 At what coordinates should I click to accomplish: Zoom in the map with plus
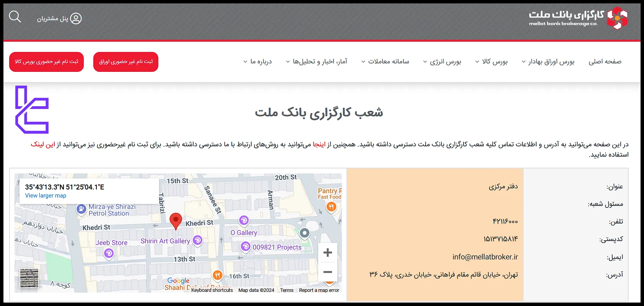click(328, 253)
